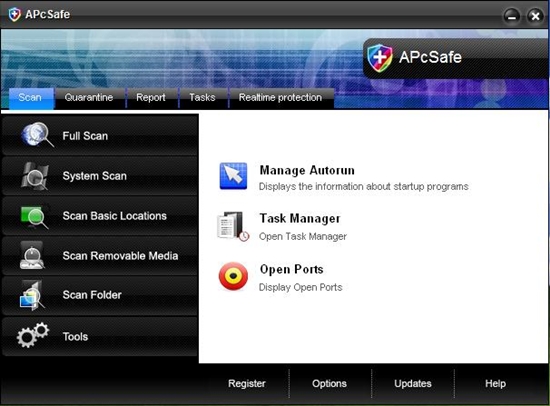Click the Scan Removable Media drive icon
Screen dimensions: 550x406
tap(32, 255)
